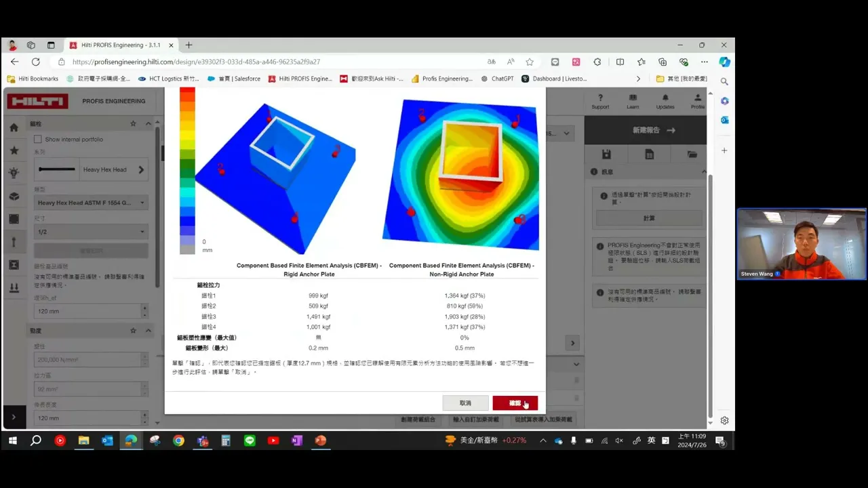Open the Hilti Bookmarks folder
This screenshot has height=488, width=868.
click(x=33, y=79)
